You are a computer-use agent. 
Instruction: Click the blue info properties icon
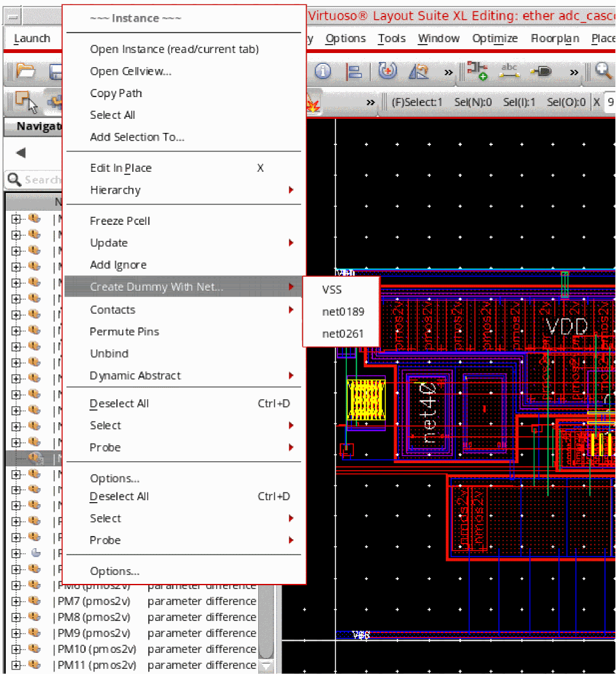(323, 72)
